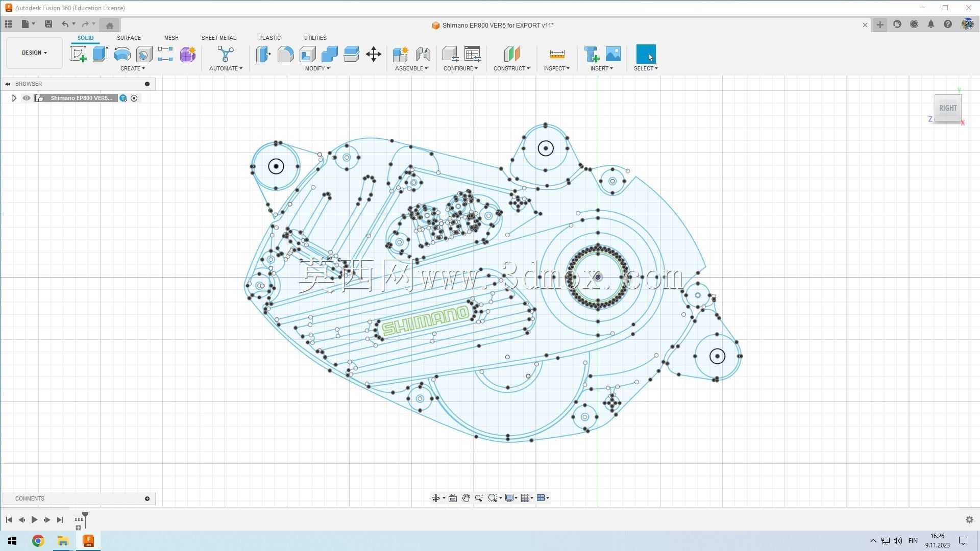Open the ASSEMBLE dropdown menu
This screenshot has height=551, width=980.
(411, 68)
